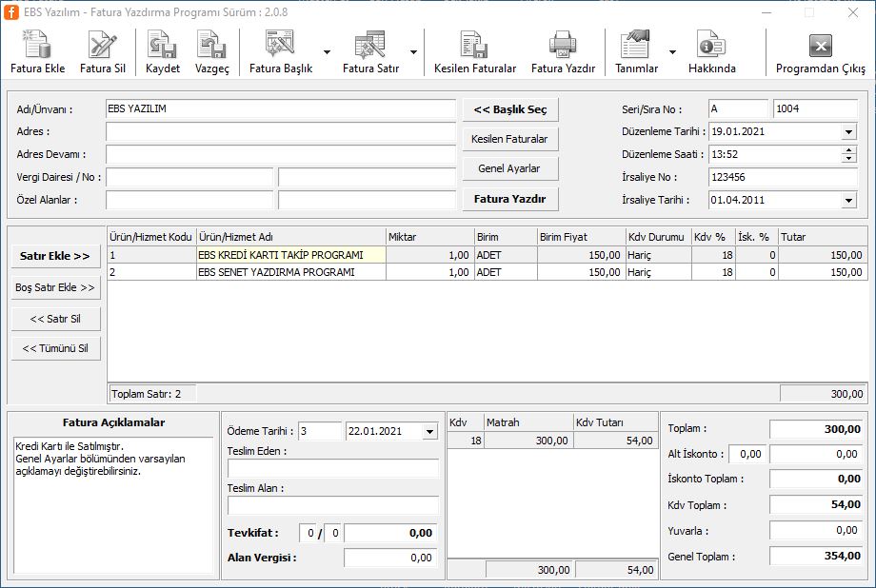The image size is (876, 588).
Task: Click the << Satır Sil button
Action: point(55,319)
